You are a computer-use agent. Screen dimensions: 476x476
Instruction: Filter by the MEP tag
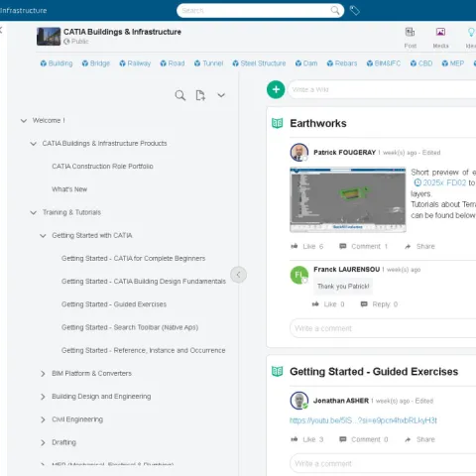(x=453, y=63)
